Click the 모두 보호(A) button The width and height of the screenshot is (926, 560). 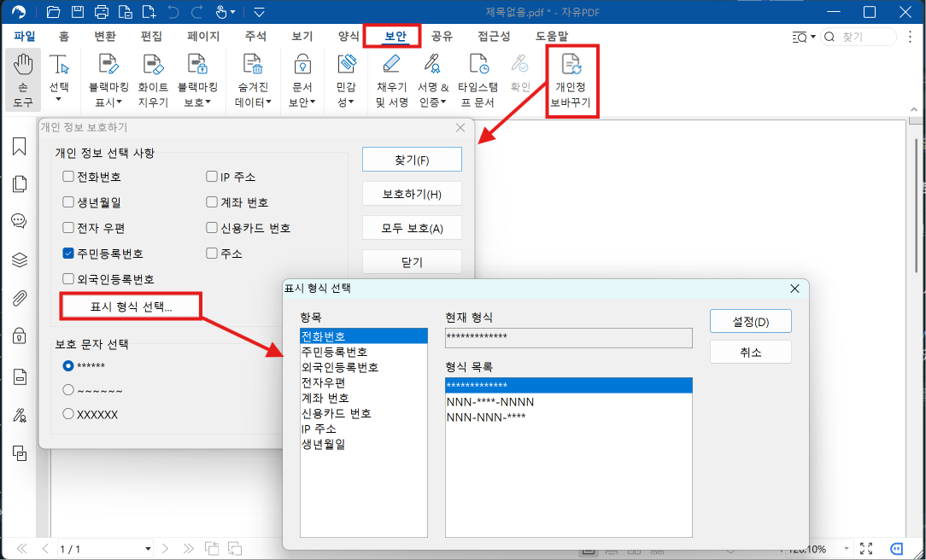pos(412,229)
